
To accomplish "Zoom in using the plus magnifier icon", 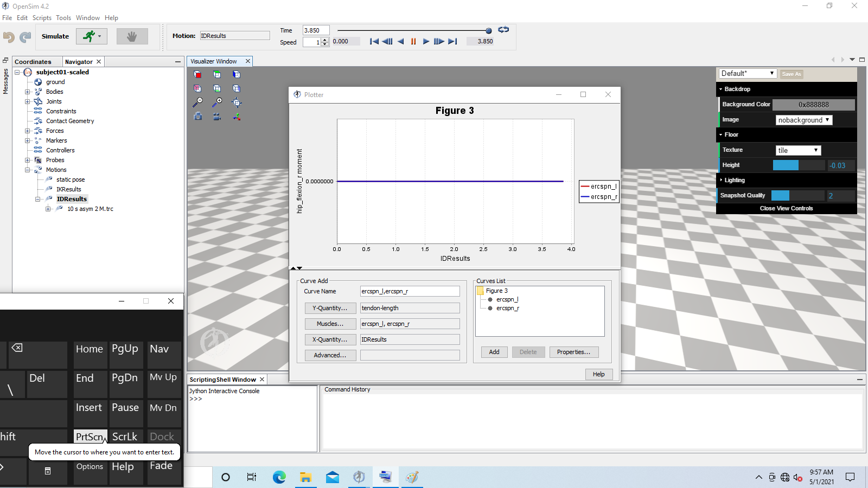I will click(217, 102).
